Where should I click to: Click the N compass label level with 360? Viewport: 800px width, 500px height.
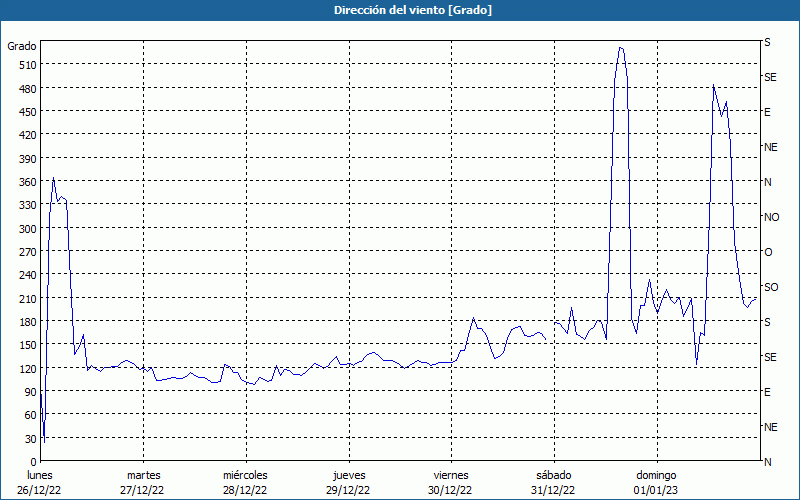click(767, 182)
